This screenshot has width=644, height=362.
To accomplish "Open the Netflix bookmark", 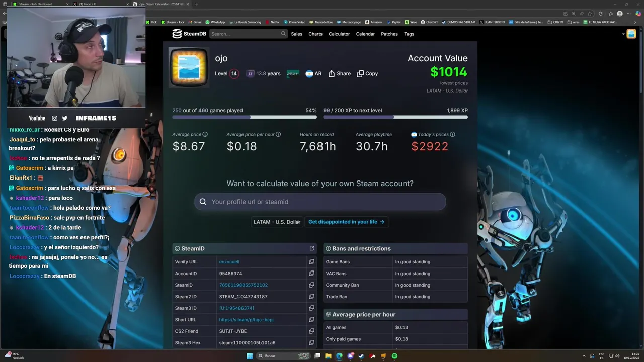I will click(x=272, y=22).
